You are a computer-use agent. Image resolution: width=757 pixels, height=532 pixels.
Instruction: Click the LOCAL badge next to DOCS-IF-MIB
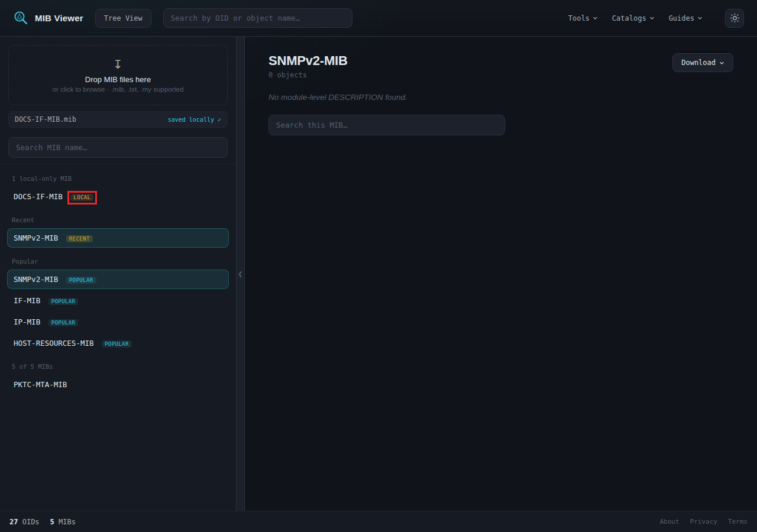coord(82,197)
